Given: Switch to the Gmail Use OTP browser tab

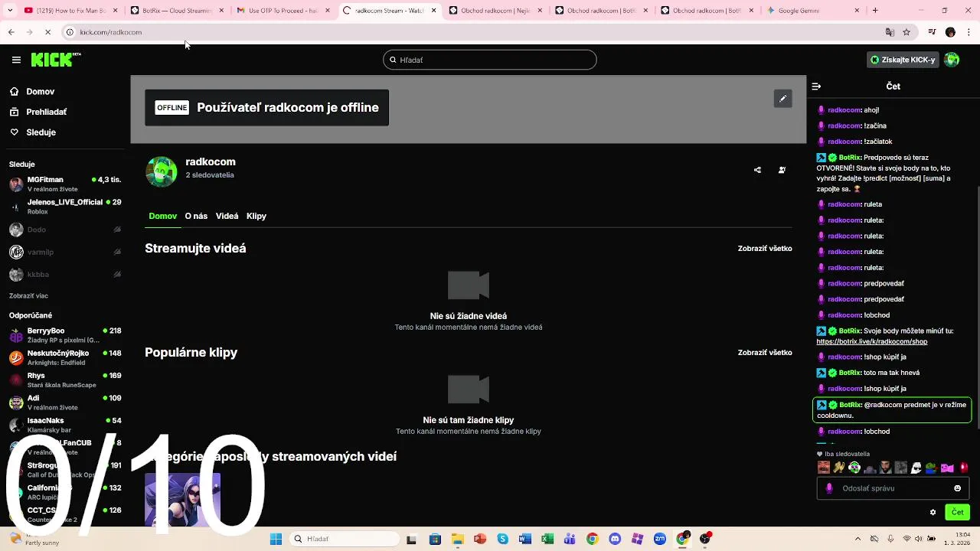Looking at the screenshot, I should 282,11.
